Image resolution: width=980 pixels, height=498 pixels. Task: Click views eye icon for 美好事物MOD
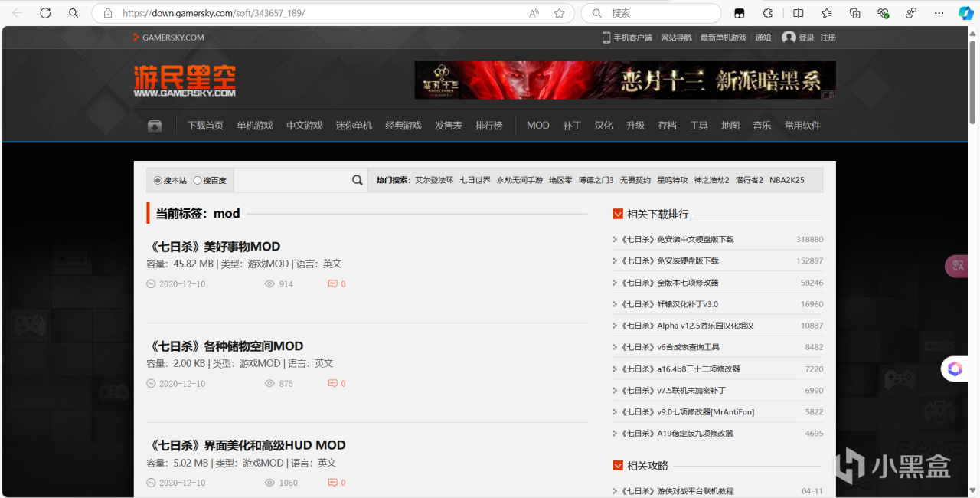coord(269,283)
